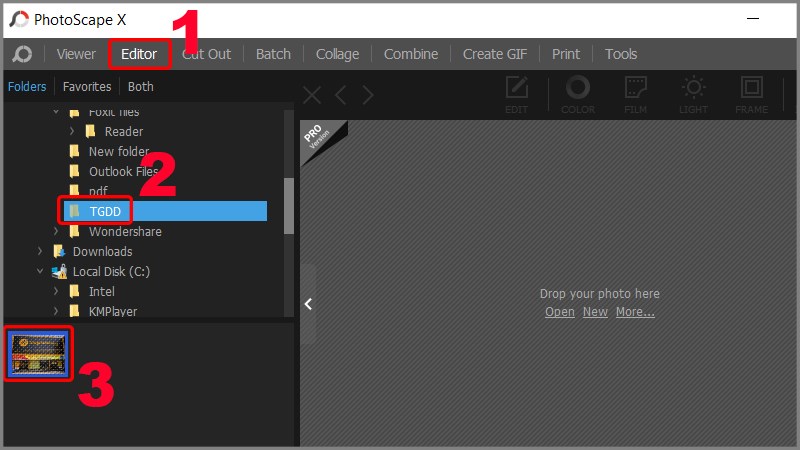Click the folder tree scrollbar thumb

[289, 206]
